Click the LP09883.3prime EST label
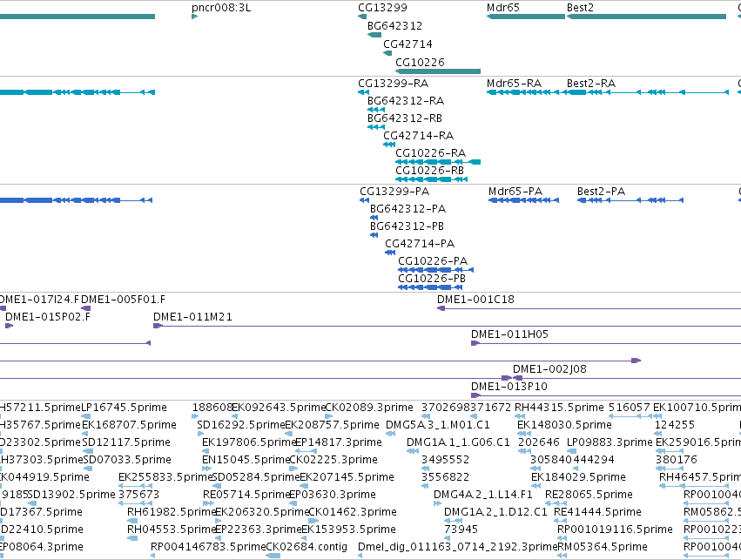 click(610, 442)
